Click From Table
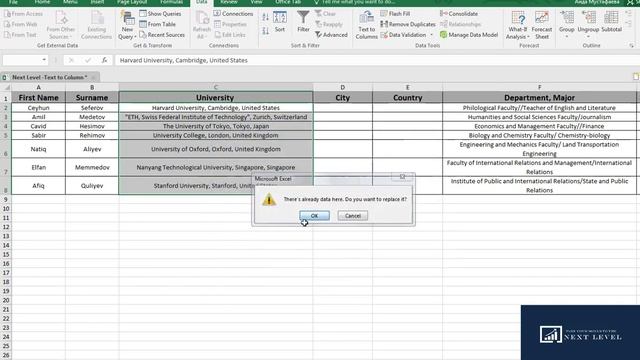The width and height of the screenshot is (640, 360). [x=158, y=24]
